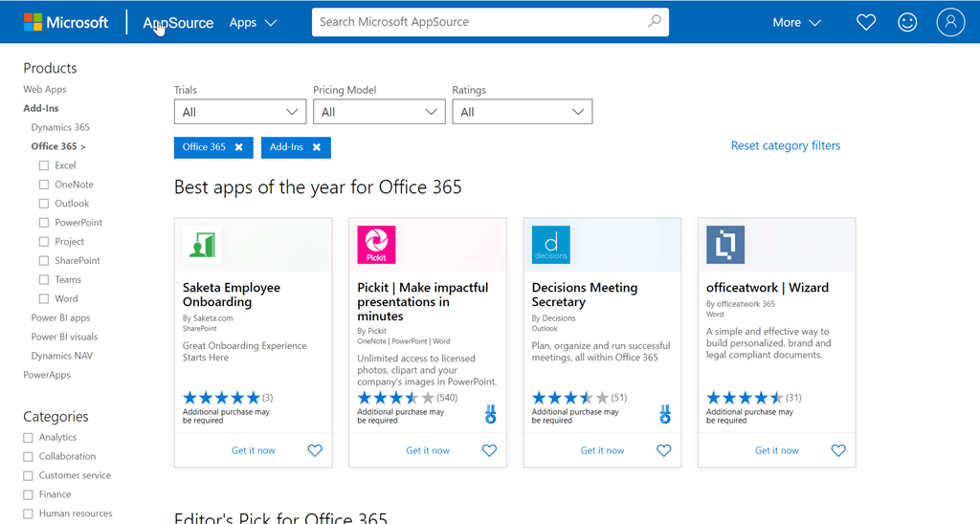980x524 pixels.
Task: Open the user account profile icon
Action: click(950, 23)
